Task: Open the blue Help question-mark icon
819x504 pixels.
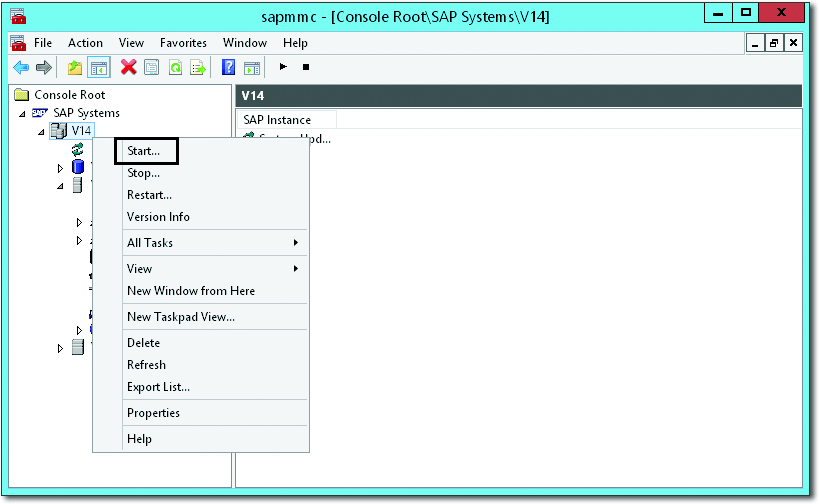Action: [x=228, y=67]
